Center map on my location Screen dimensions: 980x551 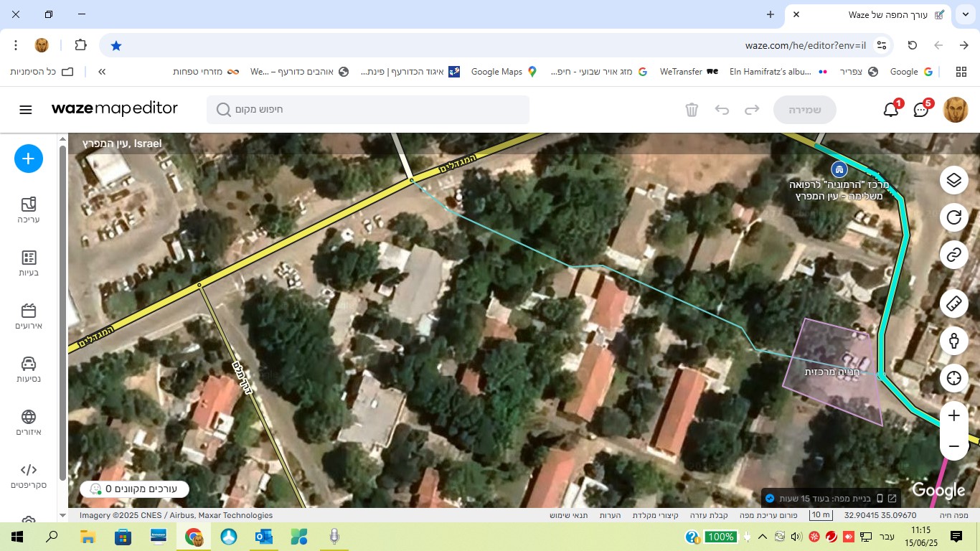click(953, 377)
